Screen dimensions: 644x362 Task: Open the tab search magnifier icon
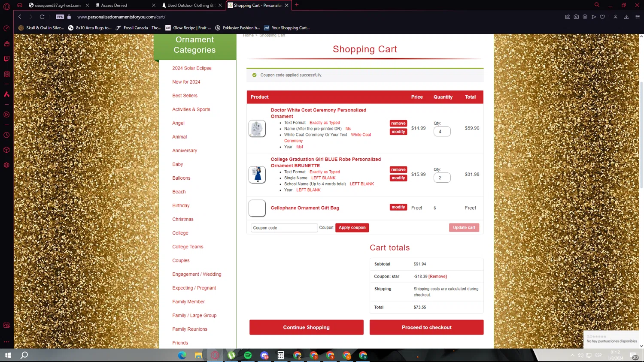coord(597,5)
